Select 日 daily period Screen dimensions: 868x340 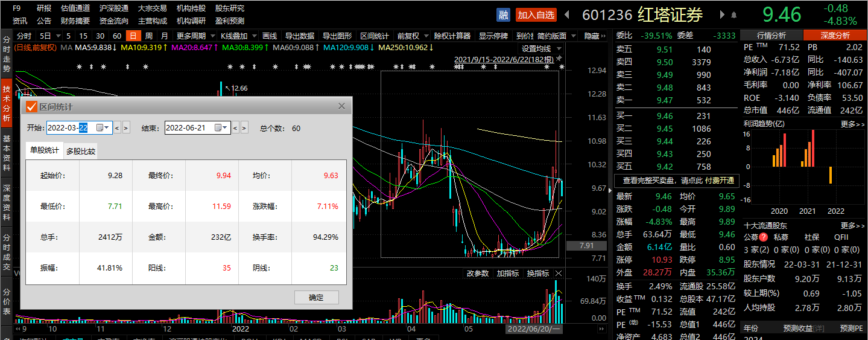click(x=133, y=36)
